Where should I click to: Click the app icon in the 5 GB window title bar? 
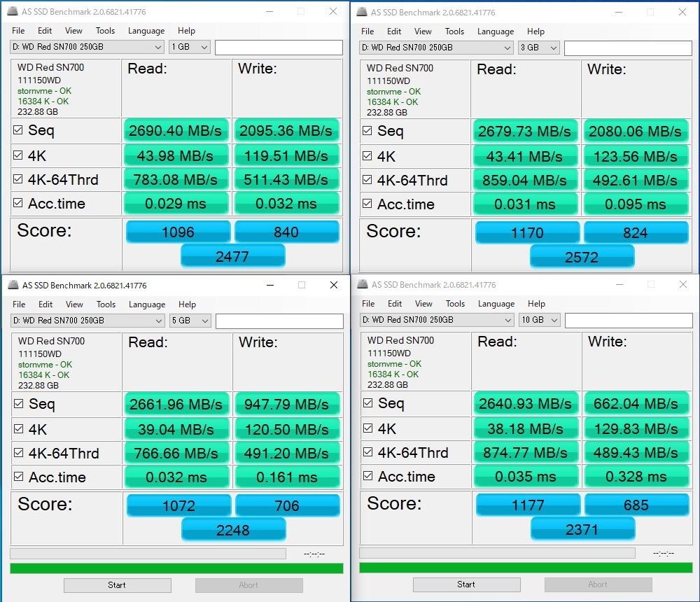pyautogui.click(x=14, y=285)
